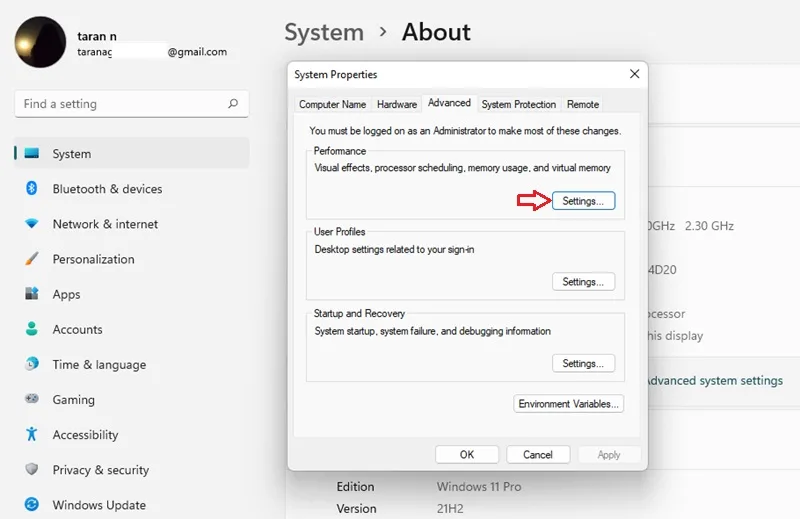Click the Advanced system settings link
The image size is (800, 519).
[714, 381]
